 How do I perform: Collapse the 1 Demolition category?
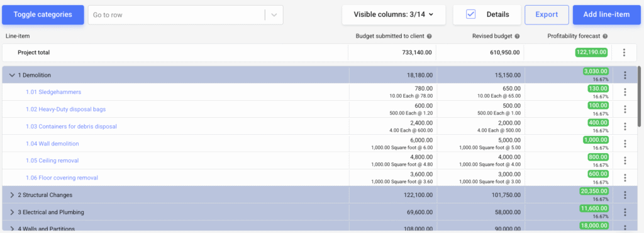tap(12, 75)
